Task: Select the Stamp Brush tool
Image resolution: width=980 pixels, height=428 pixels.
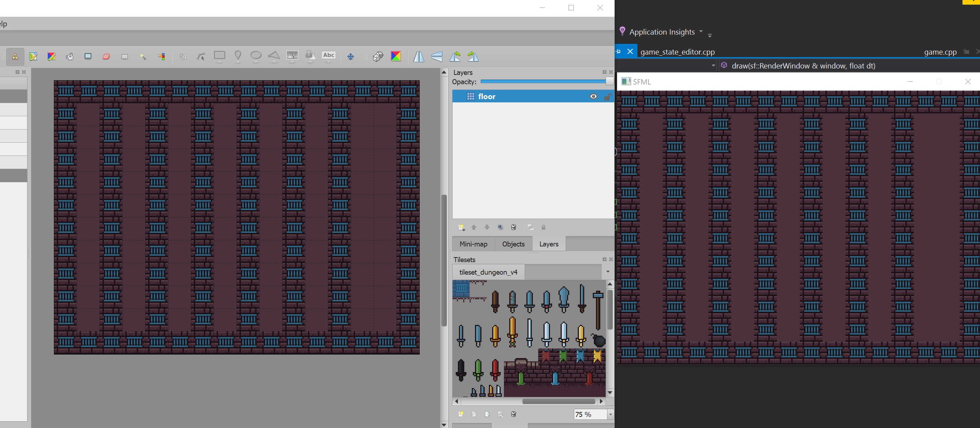Action: [15, 57]
